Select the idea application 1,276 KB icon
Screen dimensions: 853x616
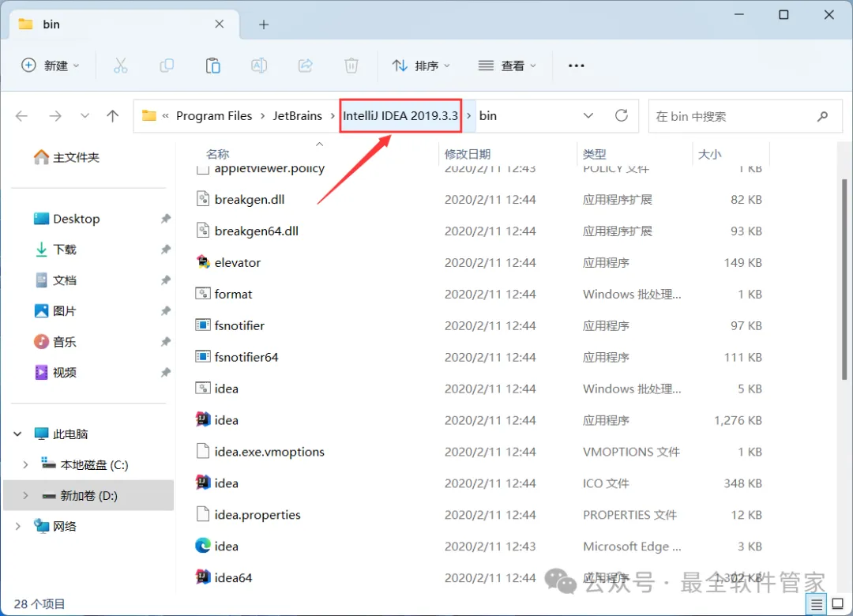(203, 419)
